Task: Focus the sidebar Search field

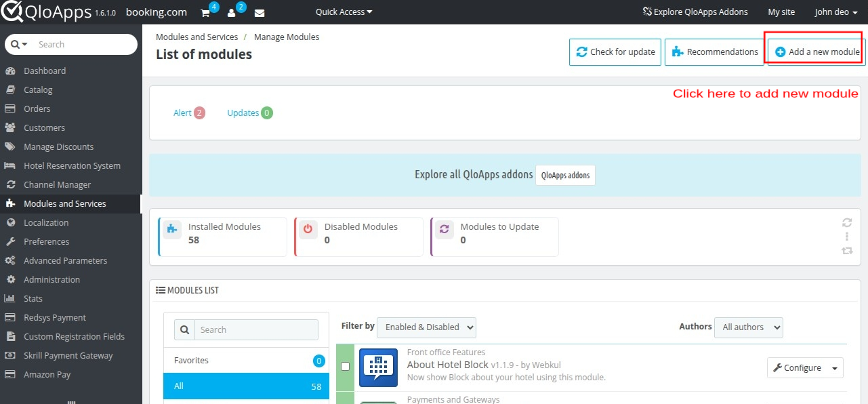Action: pos(85,44)
